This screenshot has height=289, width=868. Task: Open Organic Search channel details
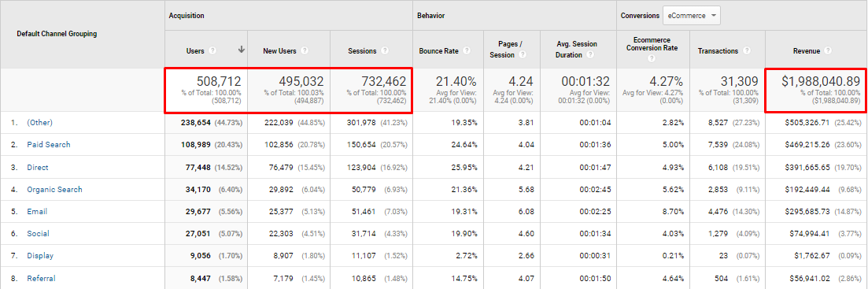coord(55,189)
